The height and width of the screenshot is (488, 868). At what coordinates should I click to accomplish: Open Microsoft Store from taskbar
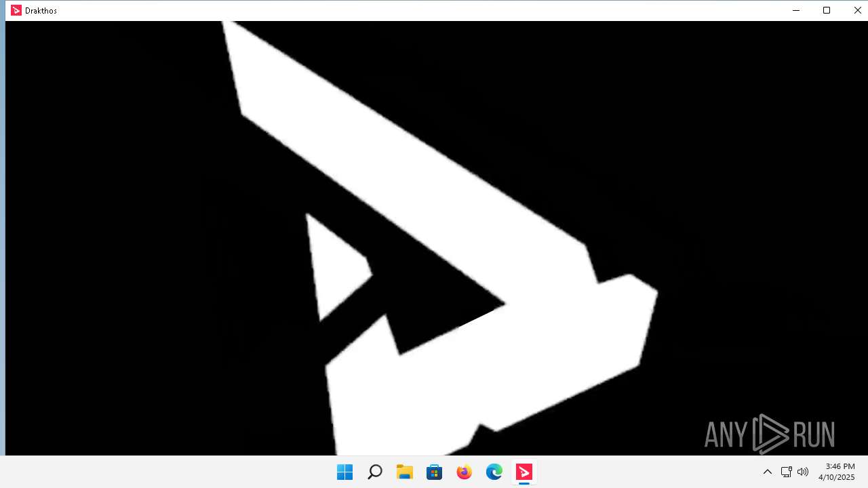click(435, 472)
